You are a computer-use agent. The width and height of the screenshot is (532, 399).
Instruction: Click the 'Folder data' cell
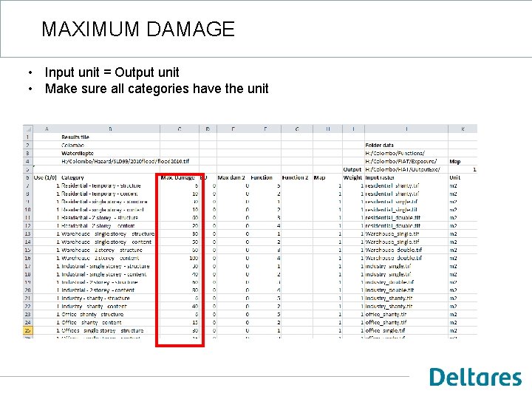tap(379, 146)
